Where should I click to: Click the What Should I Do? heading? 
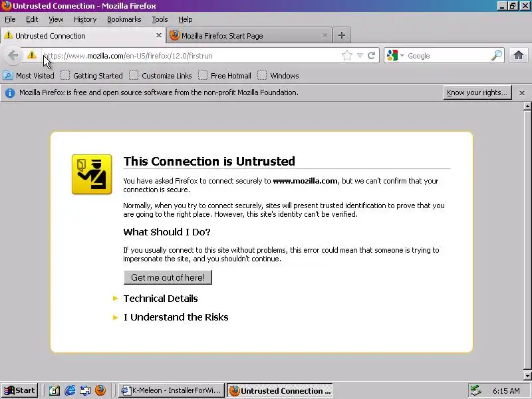tap(167, 232)
